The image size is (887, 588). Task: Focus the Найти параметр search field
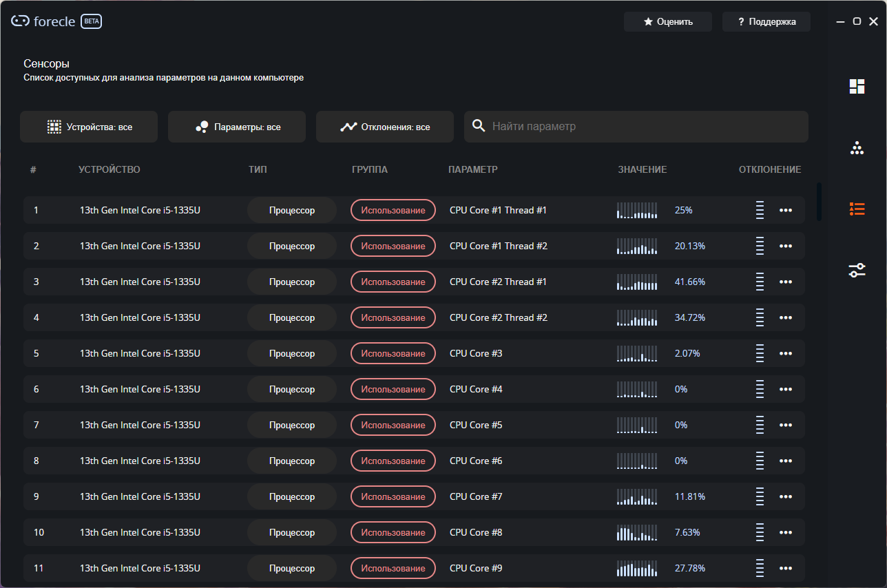coord(636,127)
